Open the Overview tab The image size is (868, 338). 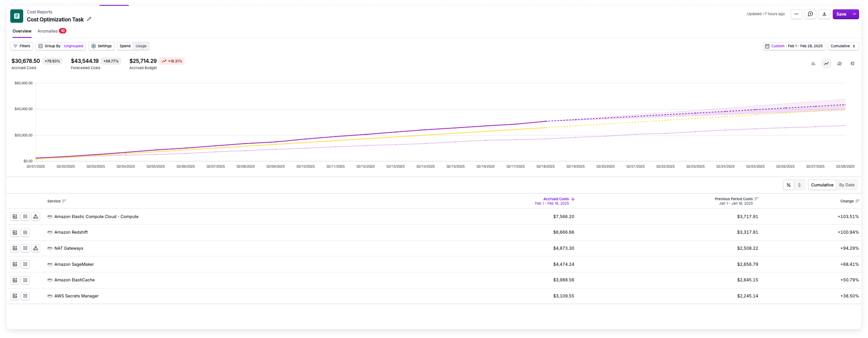(22, 31)
